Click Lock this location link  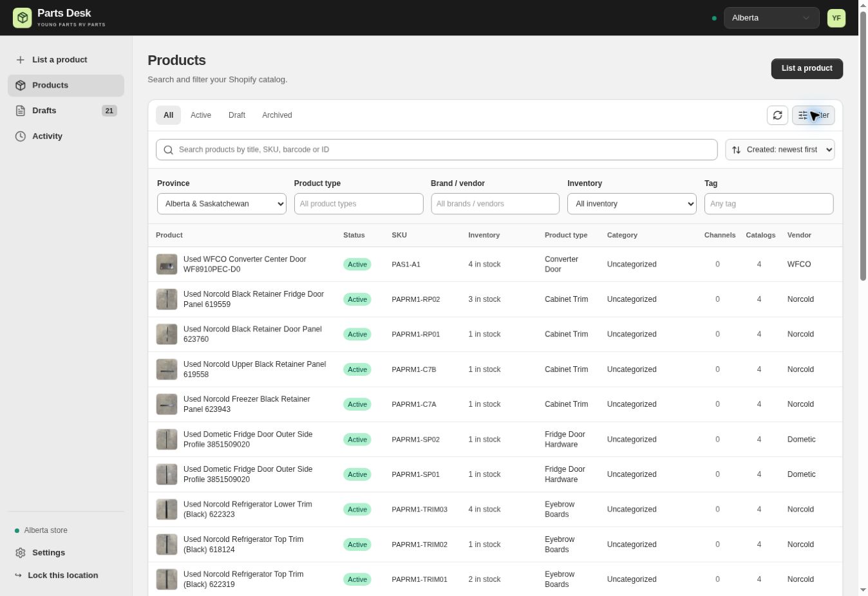coord(63,575)
